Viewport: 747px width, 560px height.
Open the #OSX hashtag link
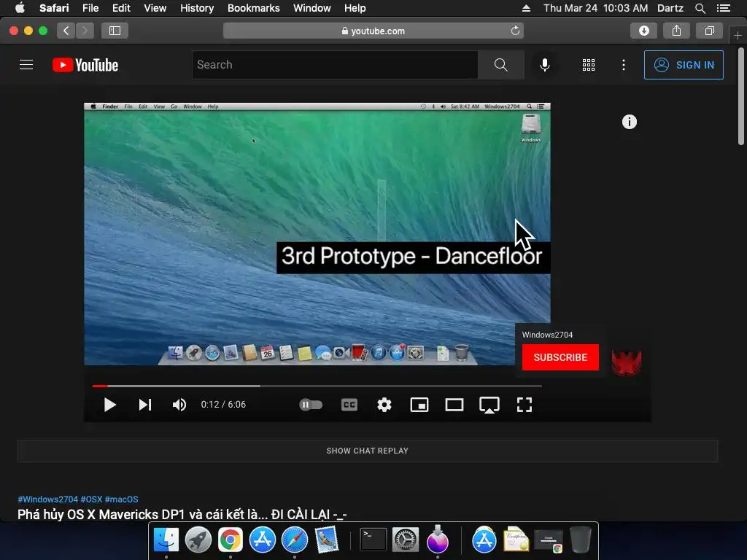pos(91,499)
